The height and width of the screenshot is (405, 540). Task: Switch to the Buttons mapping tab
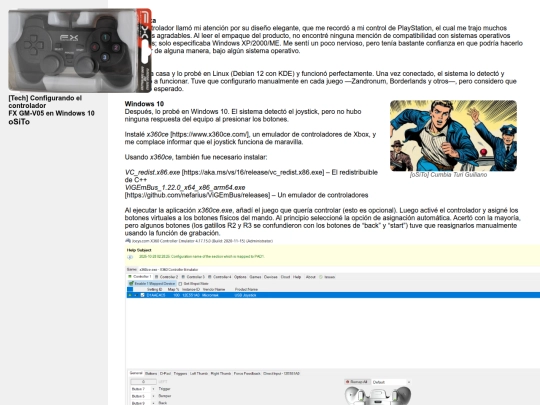(x=151, y=373)
